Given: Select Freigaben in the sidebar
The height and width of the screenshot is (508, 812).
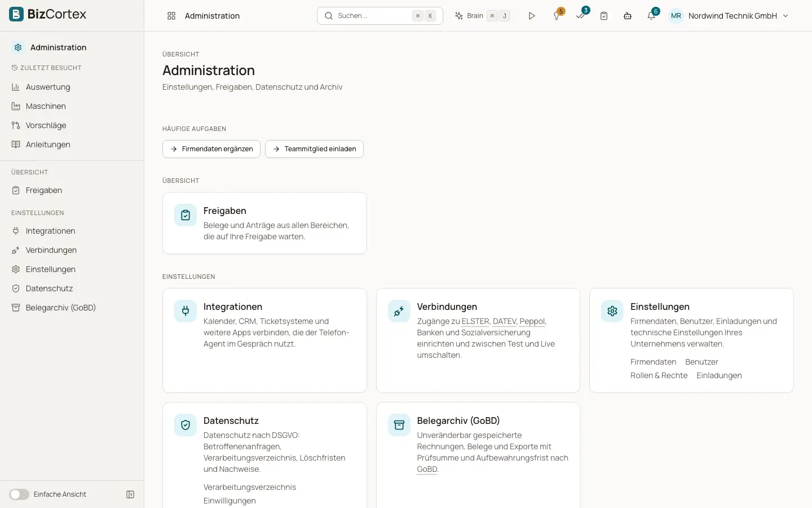Looking at the screenshot, I should coord(72,190).
